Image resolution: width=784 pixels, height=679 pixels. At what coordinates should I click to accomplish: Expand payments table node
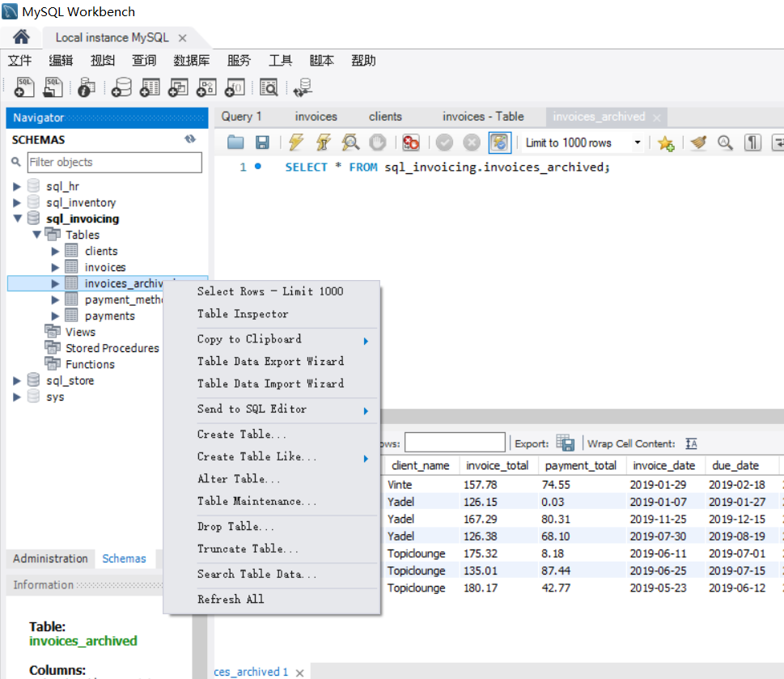click(56, 316)
